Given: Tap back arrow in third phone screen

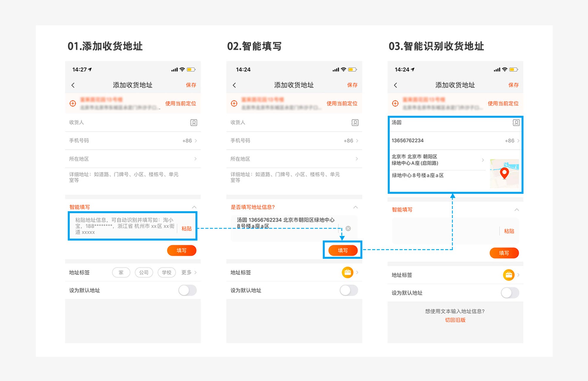Looking at the screenshot, I should pyautogui.click(x=395, y=85).
